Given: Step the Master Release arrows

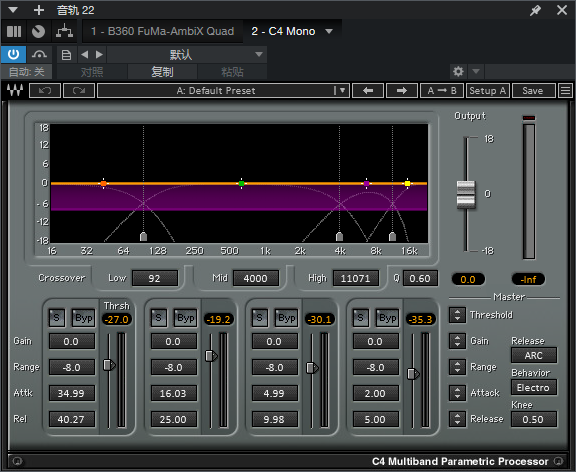Looking at the screenshot, I should point(457,419).
